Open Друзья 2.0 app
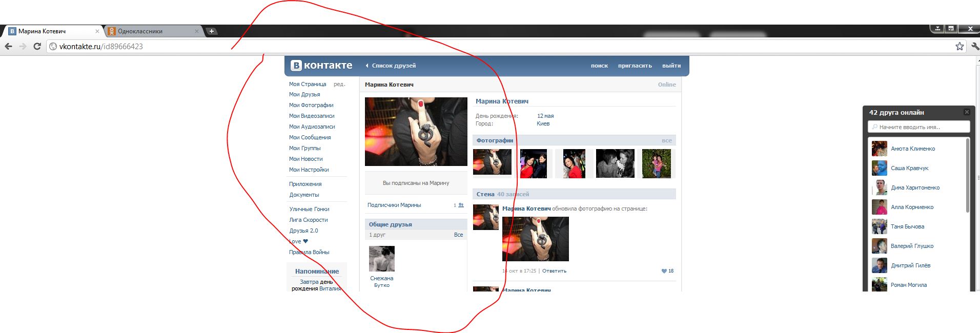The image size is (980, 333). pyautogui.click(x=303, y=231)
